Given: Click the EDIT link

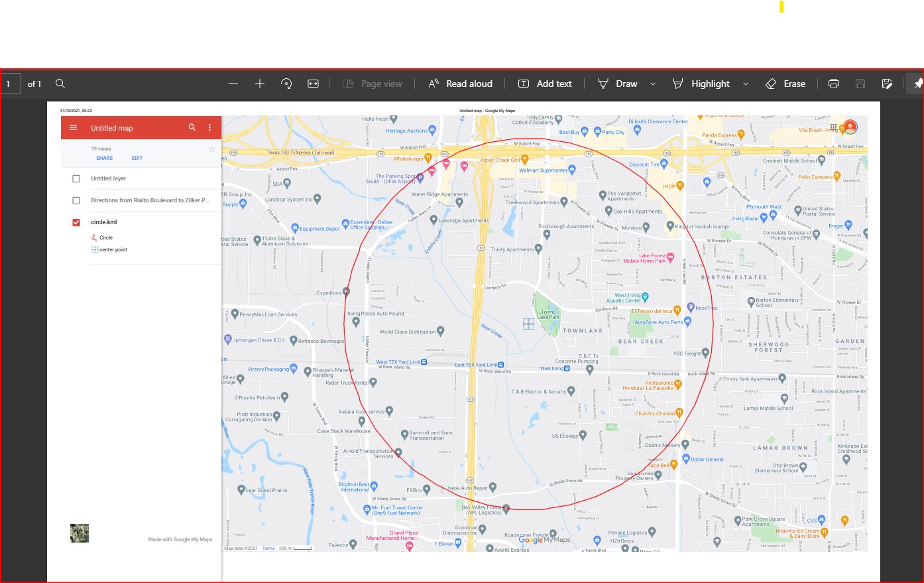Looking at the screenshot, I should 137,158.
